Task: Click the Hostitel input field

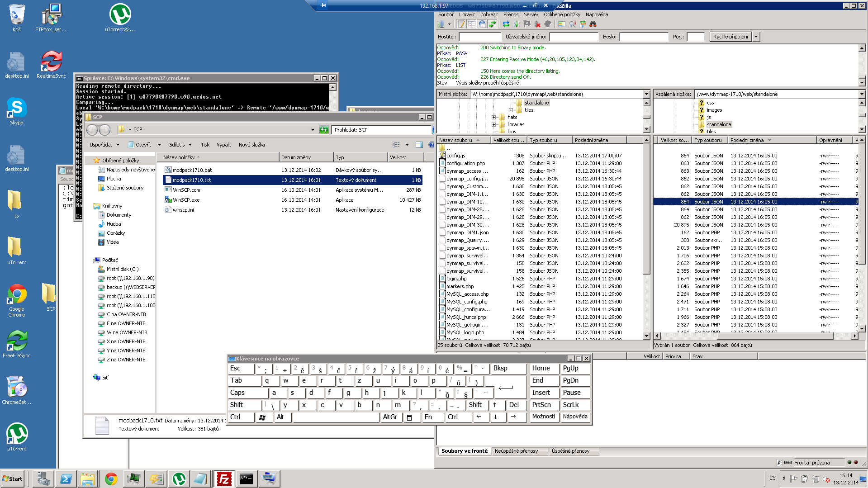Action: [480, 37]
